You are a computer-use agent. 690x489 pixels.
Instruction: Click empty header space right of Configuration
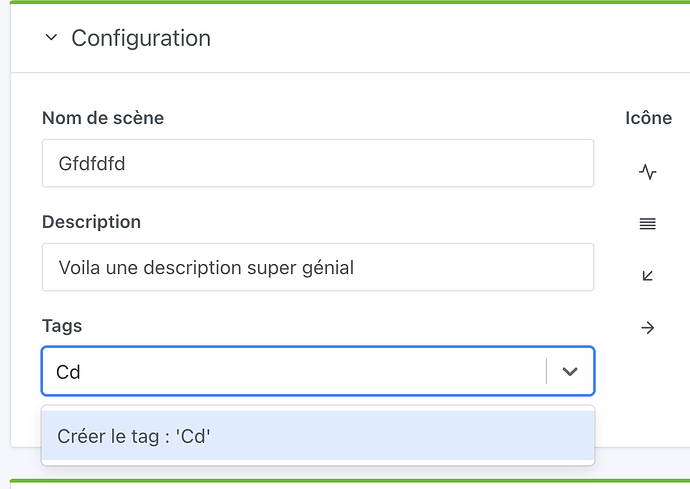[x=450, y=38]
